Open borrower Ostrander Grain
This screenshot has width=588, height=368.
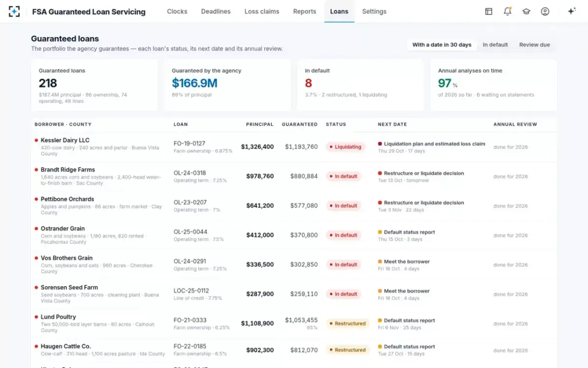pyautogui.click(x=63, y=229)
